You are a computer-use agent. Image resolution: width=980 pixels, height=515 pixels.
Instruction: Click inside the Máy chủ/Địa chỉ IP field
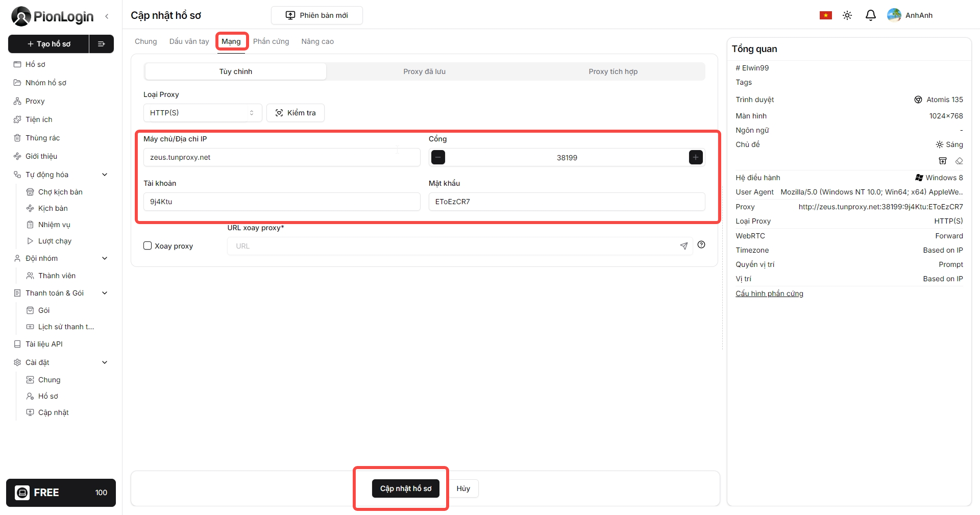tap(282, 157)
